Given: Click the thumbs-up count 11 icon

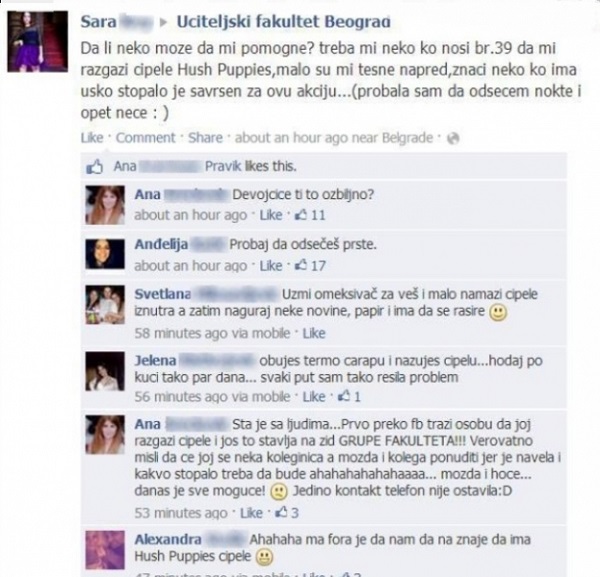Looking at the screenshot, I should [301, 215].
